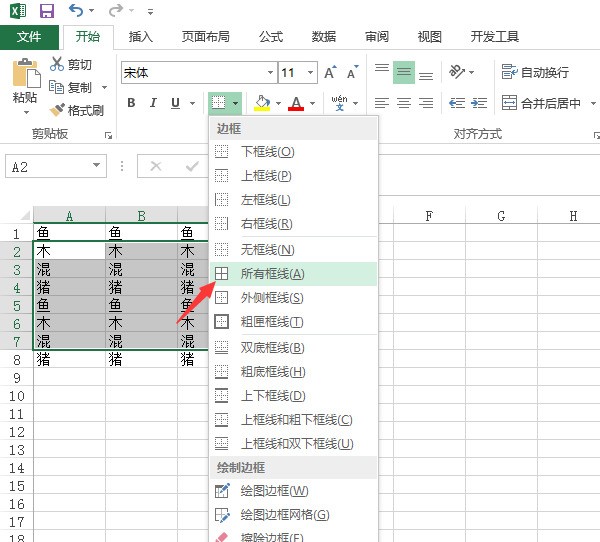Click the Save icon in quick access toolbar

point(47,11)
